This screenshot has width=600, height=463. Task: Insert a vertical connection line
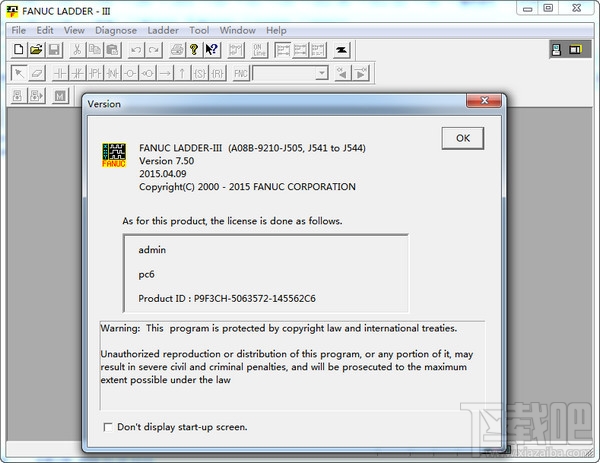183,73
